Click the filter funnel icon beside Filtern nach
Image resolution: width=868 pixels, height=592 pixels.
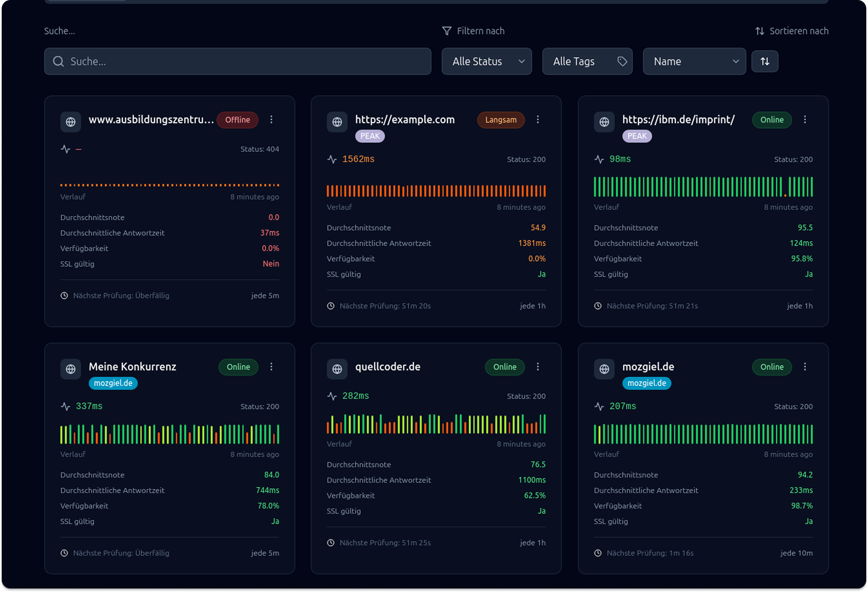pyautogui.click(x=446, y=30)
